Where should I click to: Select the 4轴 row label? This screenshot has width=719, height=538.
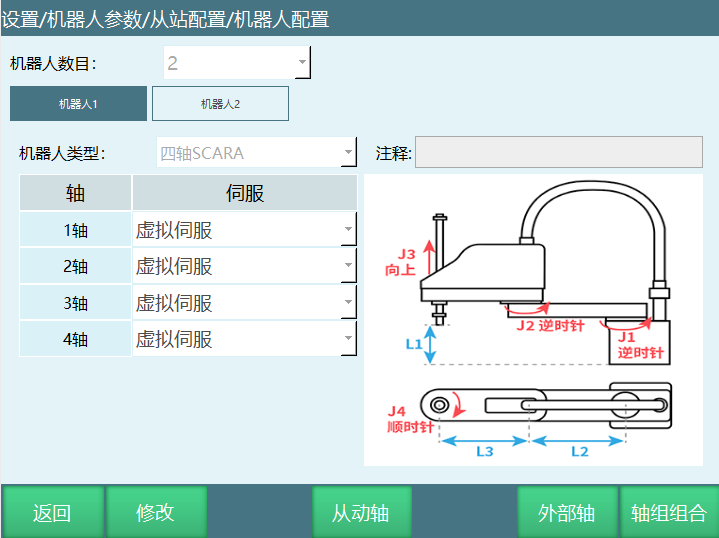76,339
